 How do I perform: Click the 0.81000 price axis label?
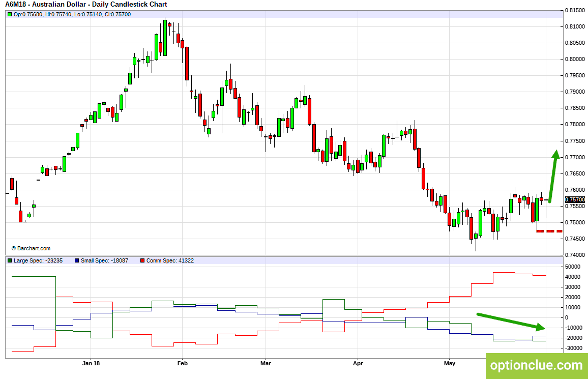point(574,26)
